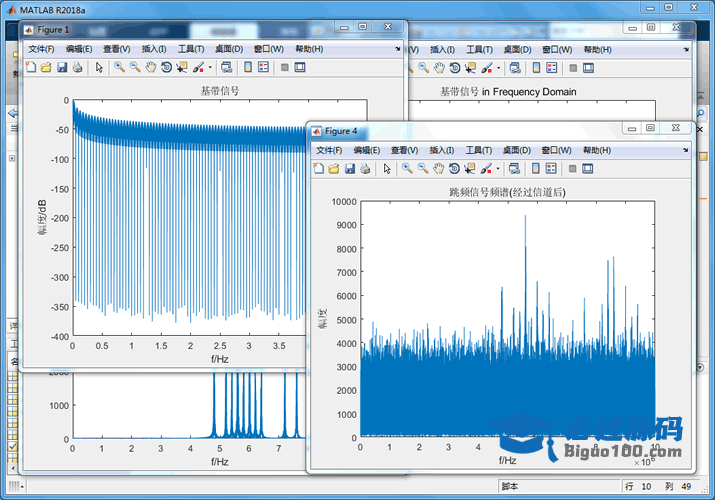Open 窗口(W) menu in Figure 1
This screenshot has height=500, width=715.
(x=269, y=49)
